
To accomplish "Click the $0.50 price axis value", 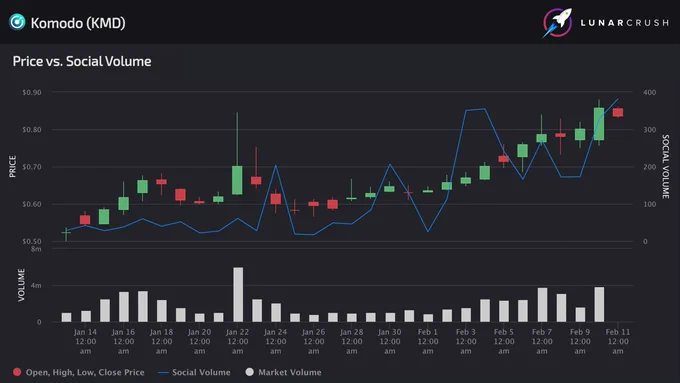I will tap(32, 241).
